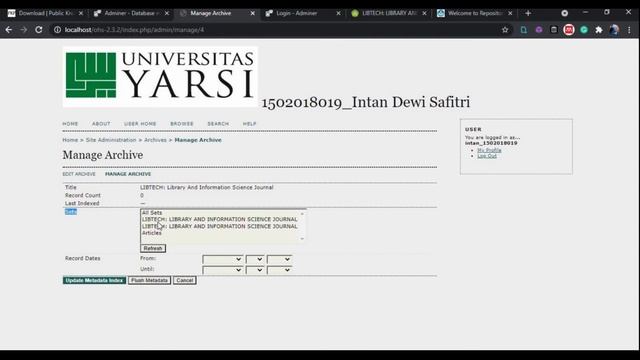Click the purple extension icon

tap(539, 30)
